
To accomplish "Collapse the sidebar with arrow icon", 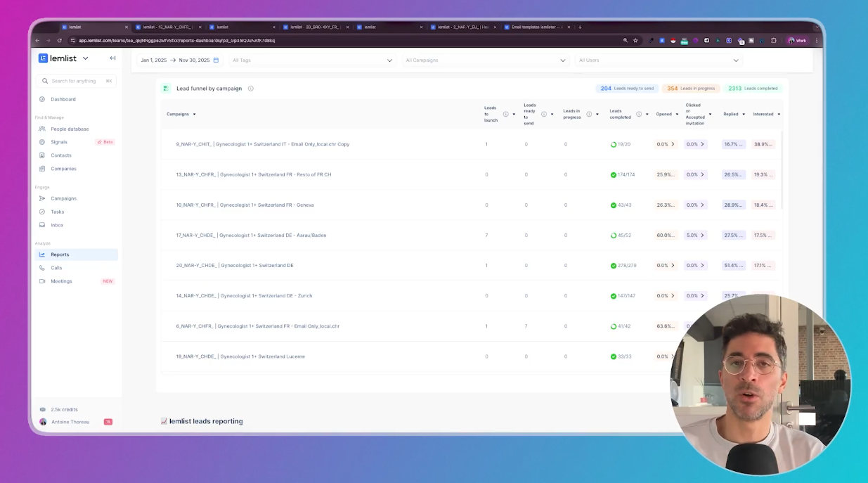I will coord(112,58).
